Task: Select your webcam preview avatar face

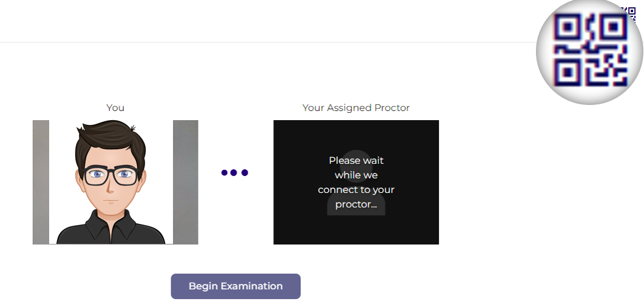Action: (110, 172)
